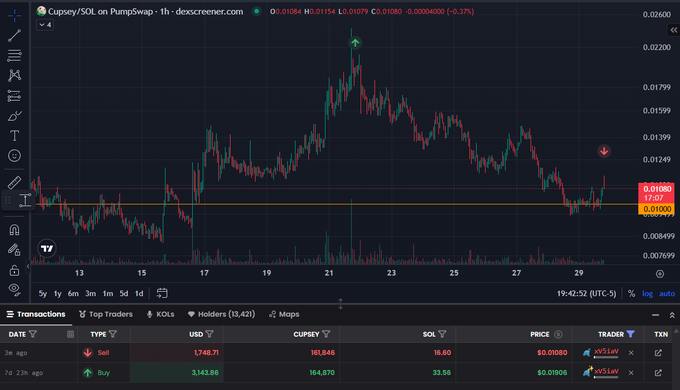Minimize the transactions panel

tap(655, 315)
